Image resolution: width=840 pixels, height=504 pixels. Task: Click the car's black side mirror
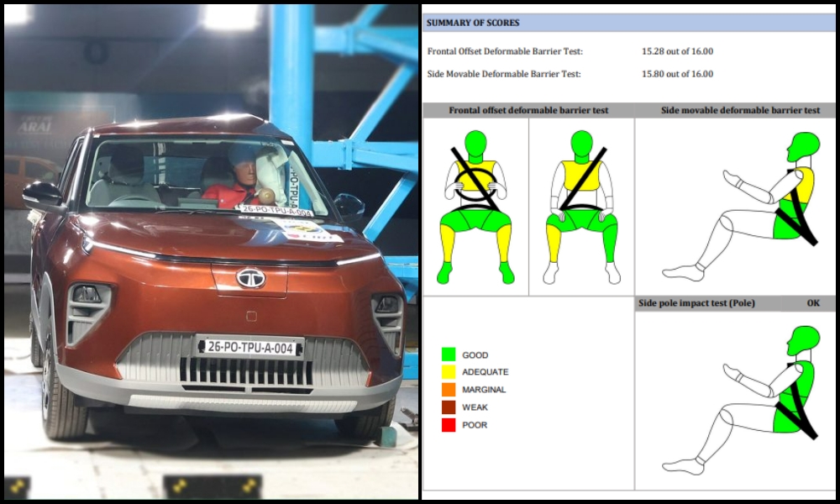pyautogui.click(x=43, y=196)
